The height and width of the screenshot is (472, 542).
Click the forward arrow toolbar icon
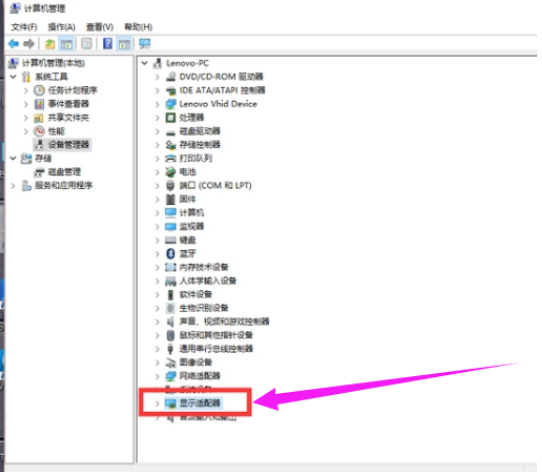click(x=29, y=44)
